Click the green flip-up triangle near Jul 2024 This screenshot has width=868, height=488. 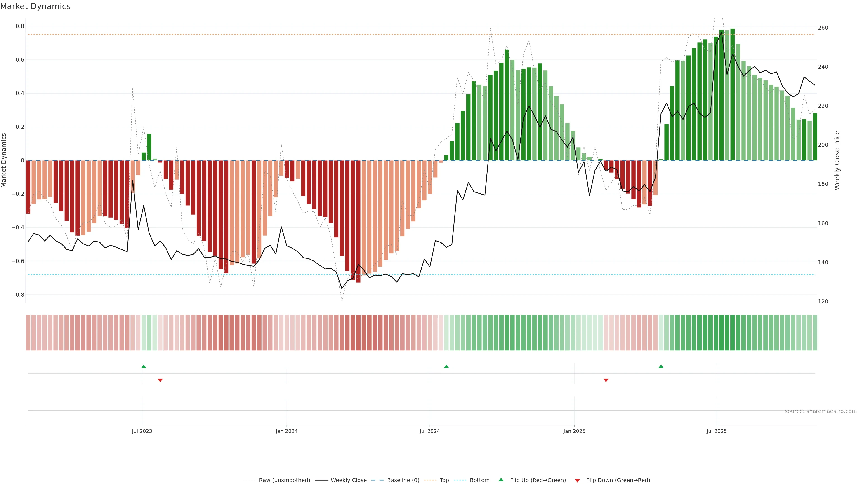[x=446, y=366]
